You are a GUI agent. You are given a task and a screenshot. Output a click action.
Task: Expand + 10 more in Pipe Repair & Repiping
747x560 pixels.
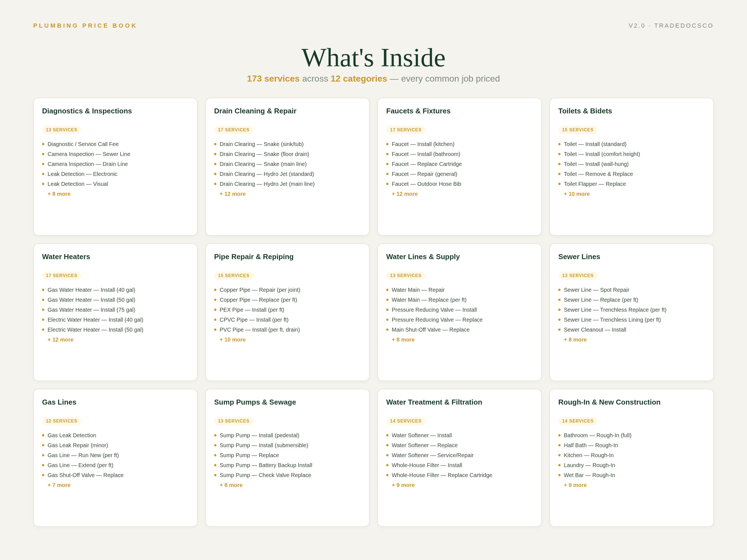232,340
